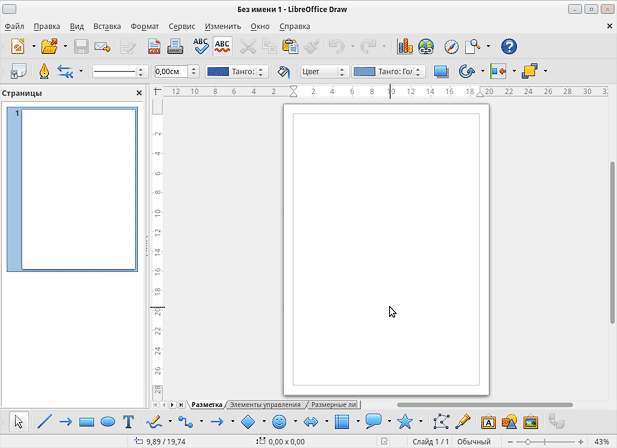The image size is (617, 448).
Task: Insert a chart using chart icon
Action: tap(405, 47)
